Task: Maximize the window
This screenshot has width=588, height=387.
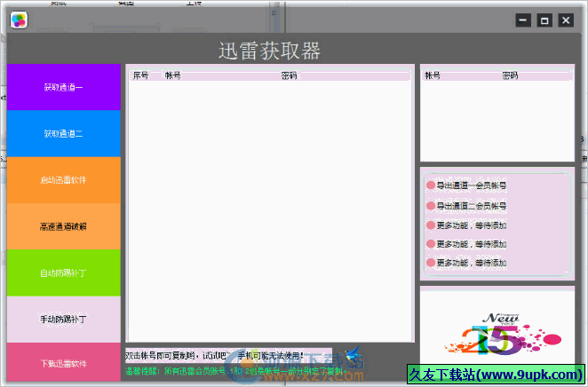Action: click(x=544, y=20)
